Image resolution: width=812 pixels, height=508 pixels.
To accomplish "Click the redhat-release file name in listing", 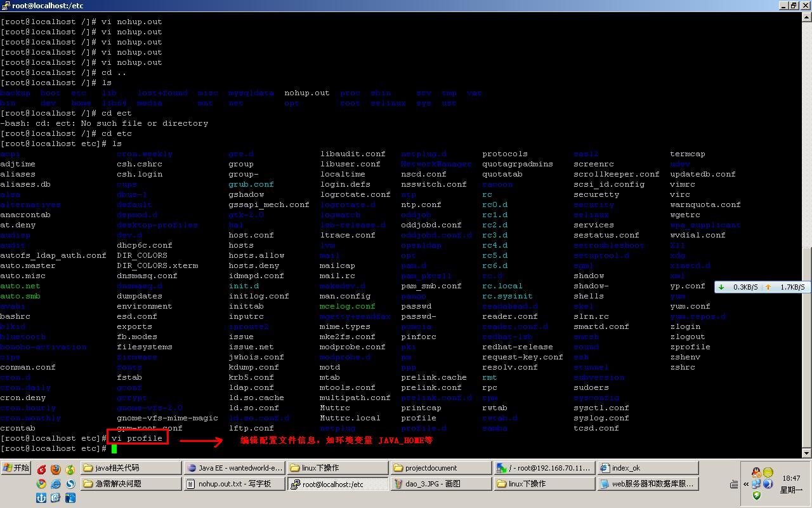I will pyautogui.click(x=518, y=347).
